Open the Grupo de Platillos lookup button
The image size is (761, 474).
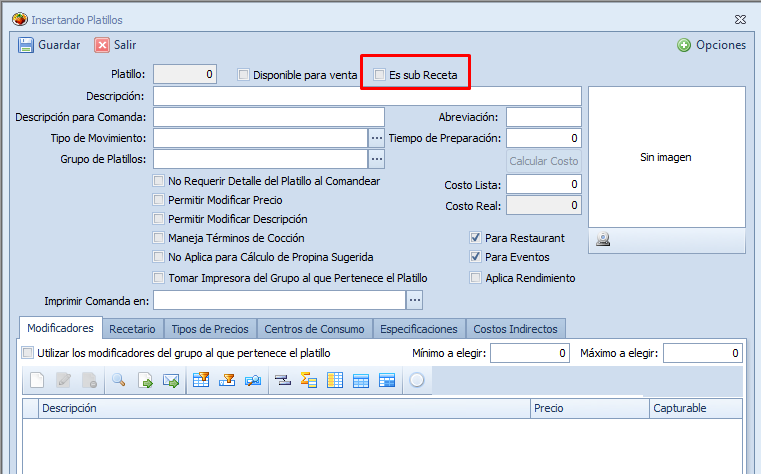click(x=377, y=159)
